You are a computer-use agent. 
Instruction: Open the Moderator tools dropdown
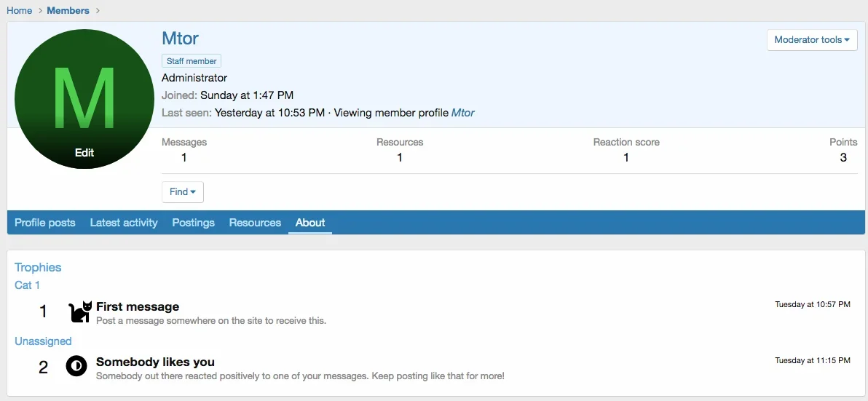812,40
